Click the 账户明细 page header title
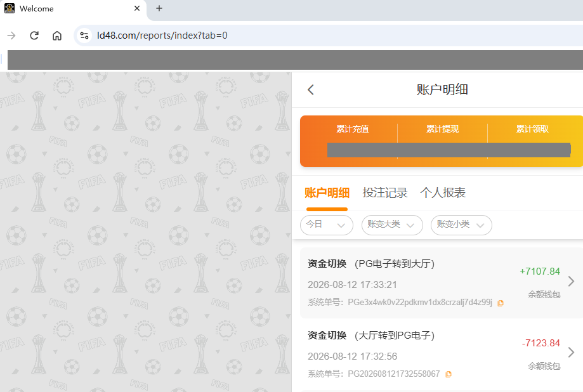The width and height of the screenshot is (583, 392). click(x=442, y=89)
